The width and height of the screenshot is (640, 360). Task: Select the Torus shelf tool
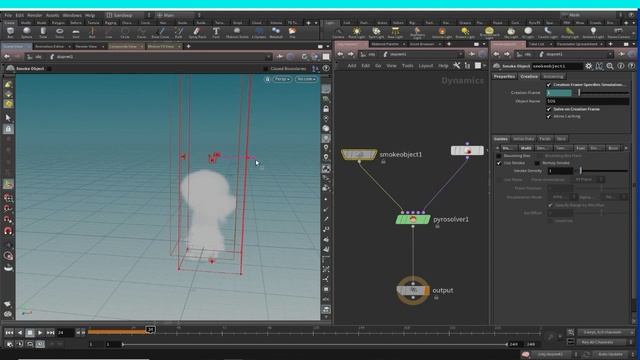click(60, 32)
